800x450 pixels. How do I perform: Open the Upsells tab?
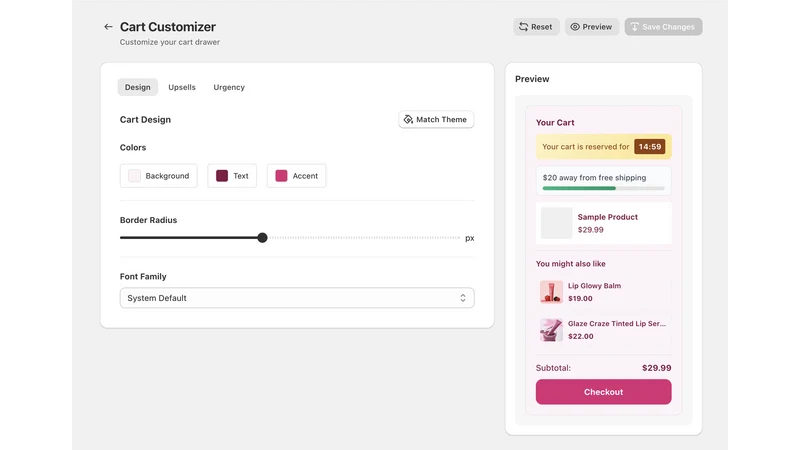(182, 87)
